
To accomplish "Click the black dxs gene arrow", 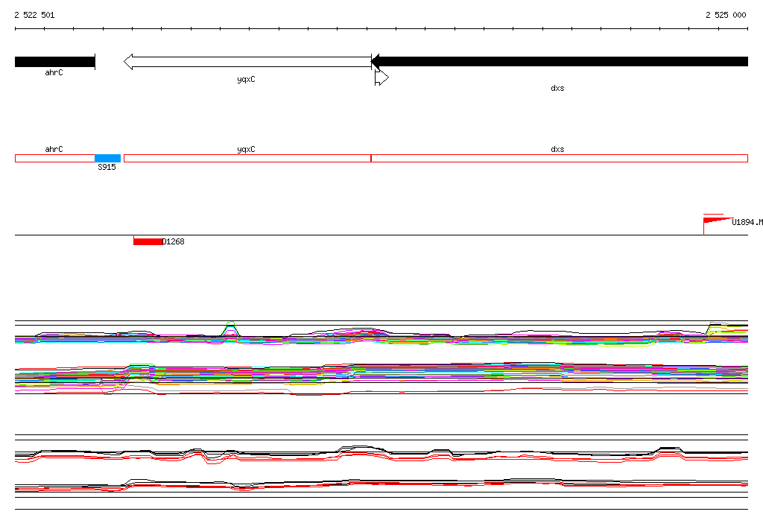I will pos(560,61).
